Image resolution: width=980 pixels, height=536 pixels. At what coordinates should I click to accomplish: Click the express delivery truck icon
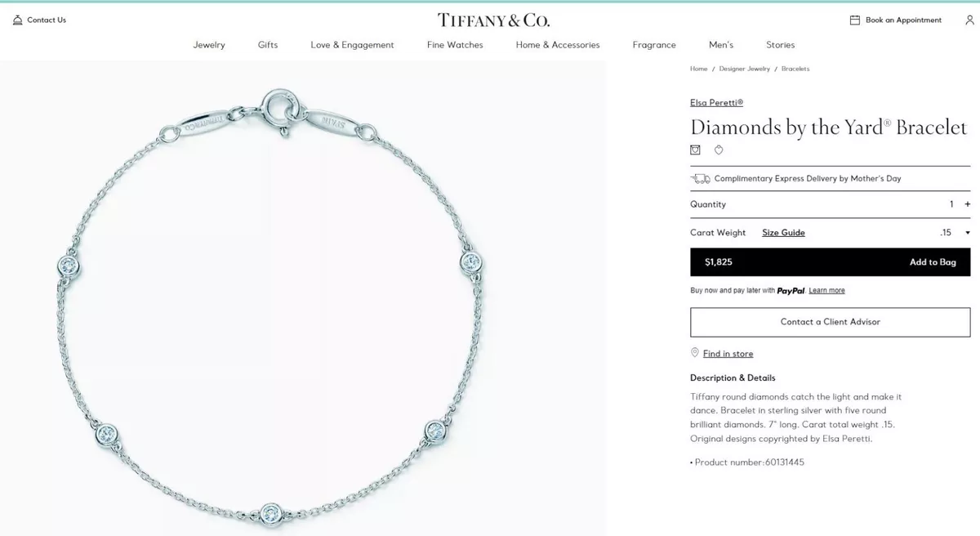click(700, 178)
